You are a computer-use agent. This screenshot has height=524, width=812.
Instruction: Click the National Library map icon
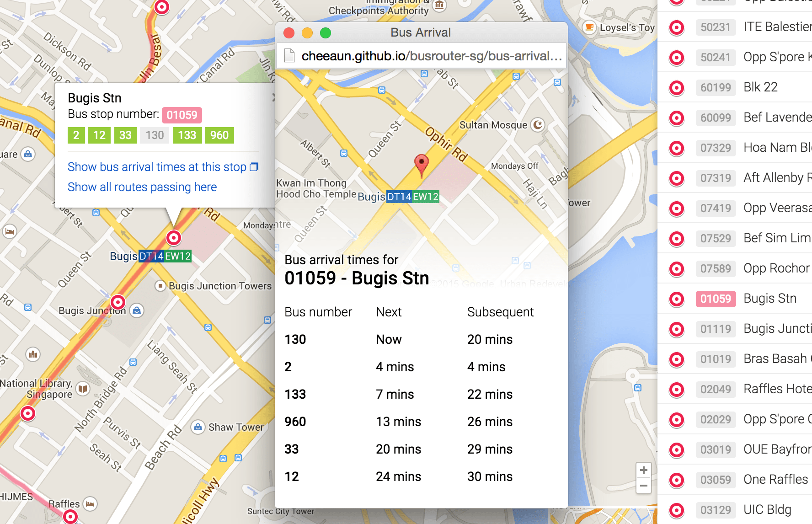83,389
